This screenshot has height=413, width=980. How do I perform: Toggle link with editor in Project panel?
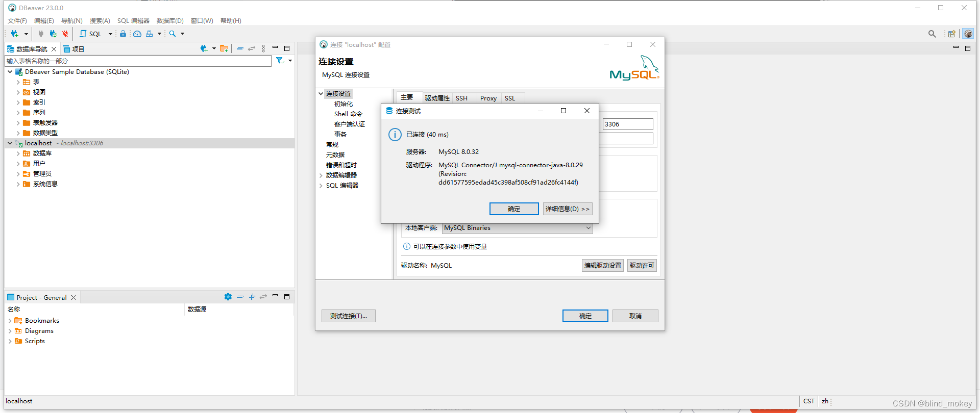[x=263, y=297]
